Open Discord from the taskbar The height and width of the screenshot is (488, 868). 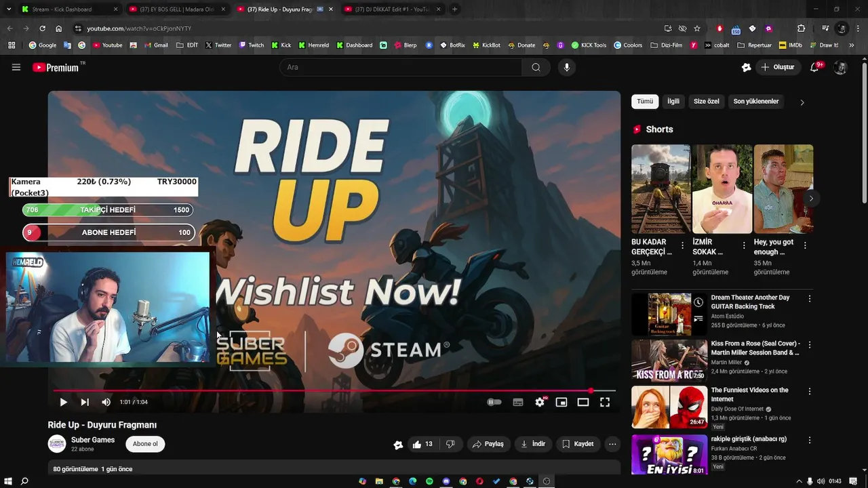coord(446,481)
